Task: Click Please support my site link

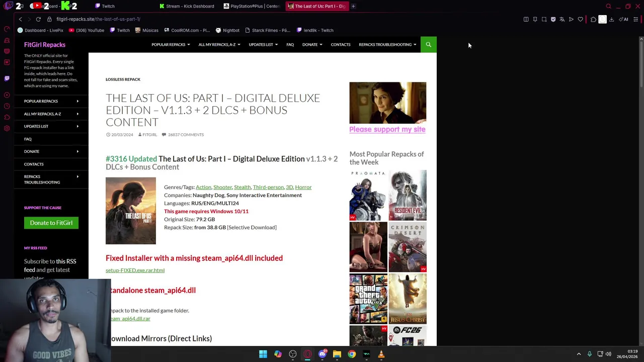Action: [x=387, y=129]
